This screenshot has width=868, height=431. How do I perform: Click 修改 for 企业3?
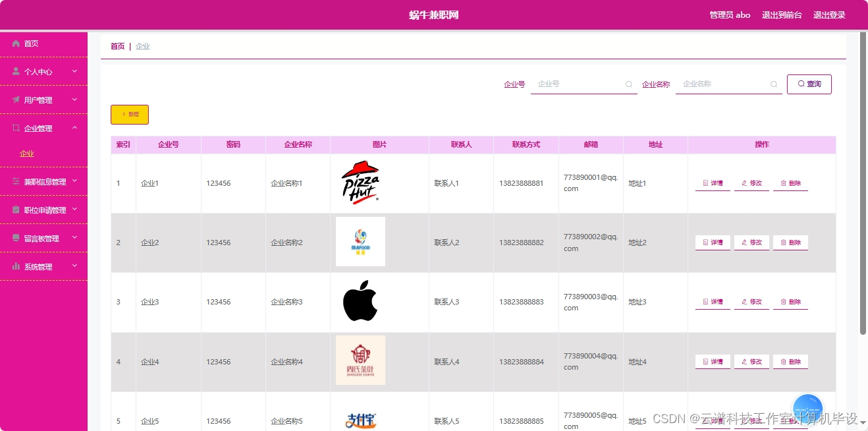point(751,301)
